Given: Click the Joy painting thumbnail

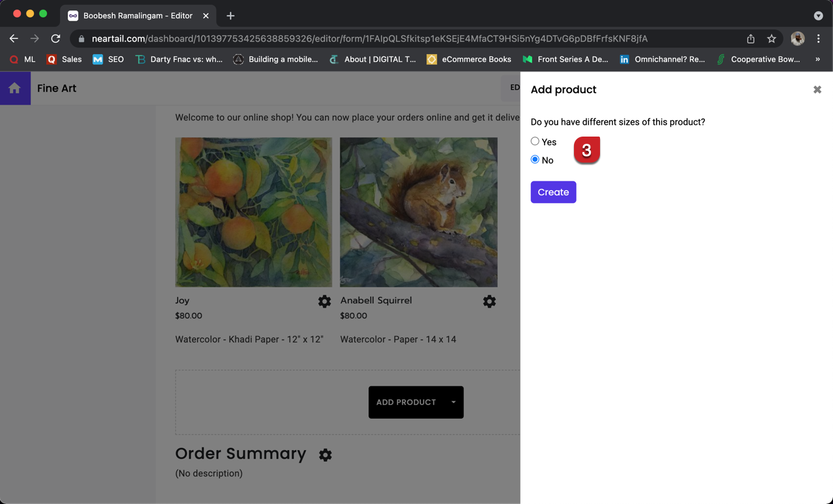Looking at the screenshot, I should (x=253, y=212).
